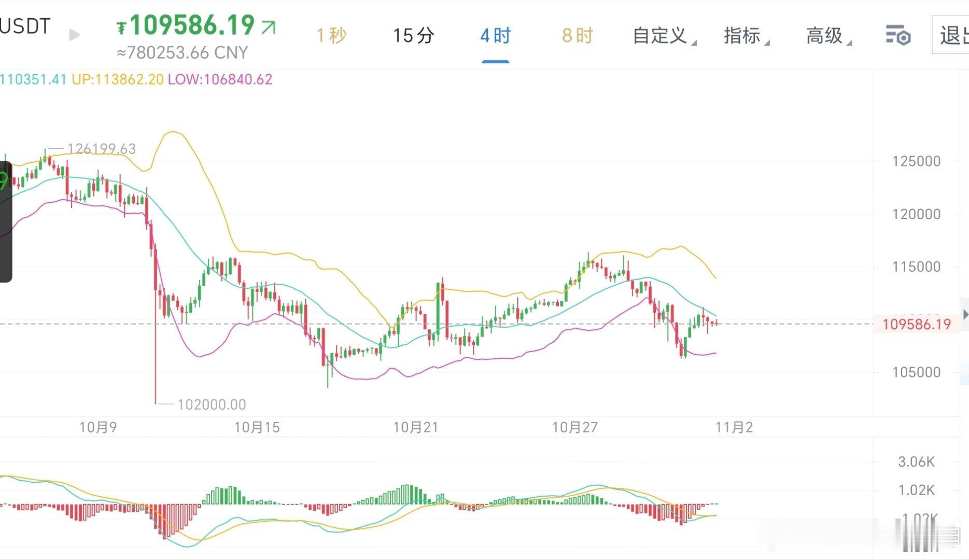This screenshot has width=969, height=560.
Task: Open the 指标 indicators dropdown
Action: click(742, 35)
